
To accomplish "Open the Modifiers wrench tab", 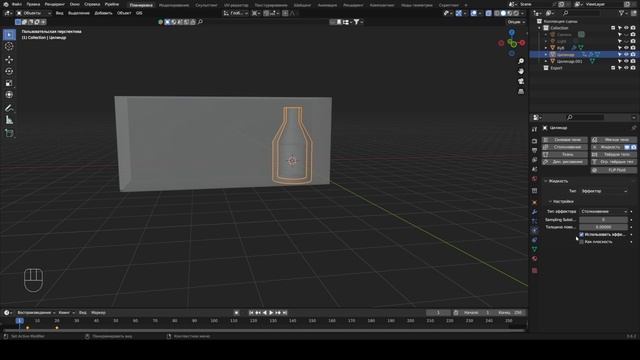I will coord(534,212).
